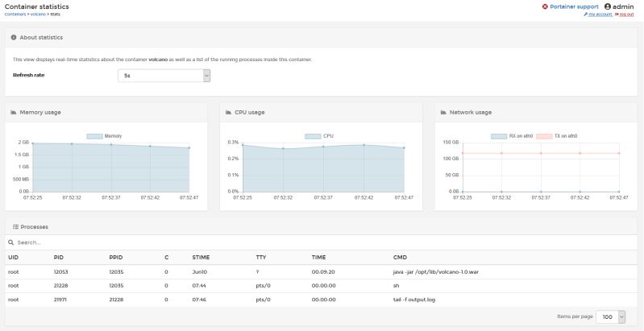Image resolution: width=644 pixels, height=331 pixels.
Task: Sort processes by PPID column
Action: point(116,258)
